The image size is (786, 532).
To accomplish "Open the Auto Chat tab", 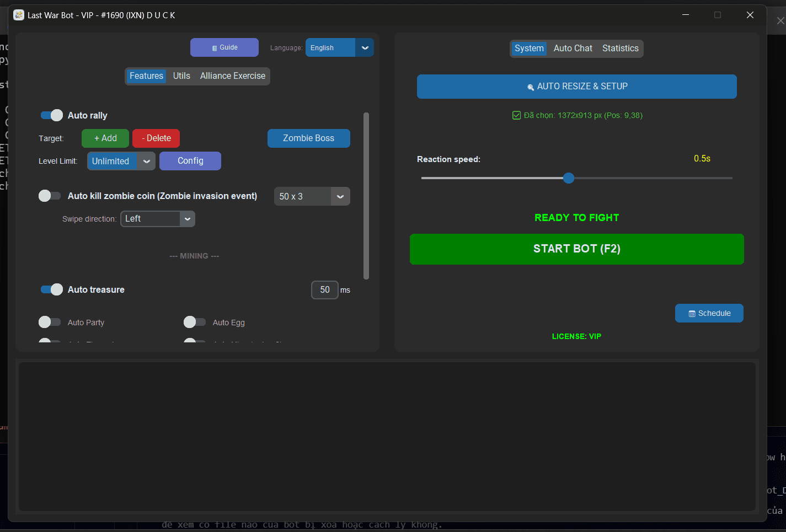I will pyautogui.click(x=573, y=49).
